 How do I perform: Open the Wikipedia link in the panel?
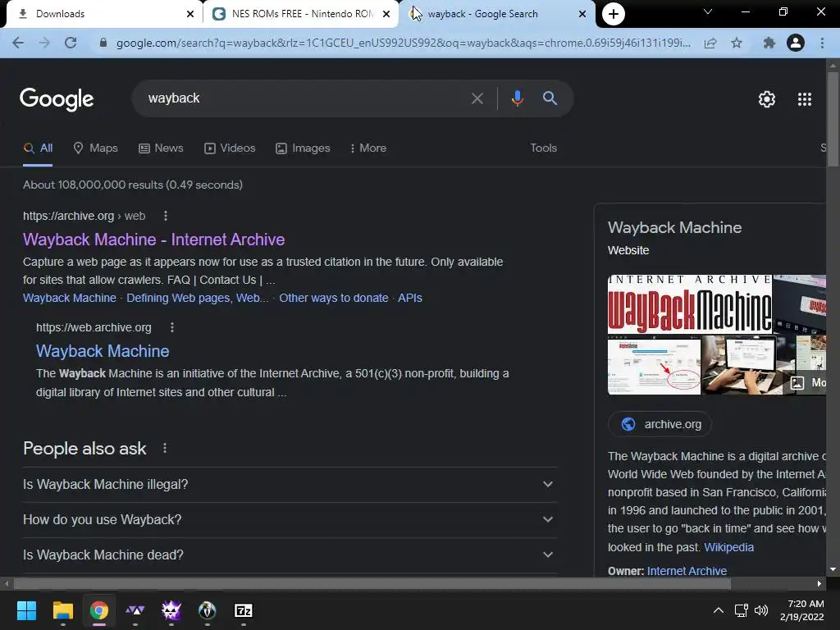728,547
